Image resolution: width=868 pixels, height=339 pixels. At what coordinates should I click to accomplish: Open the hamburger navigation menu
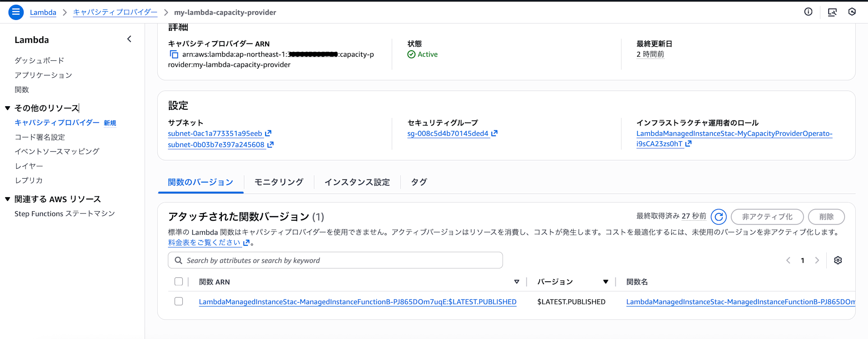[x=16, y=12]
